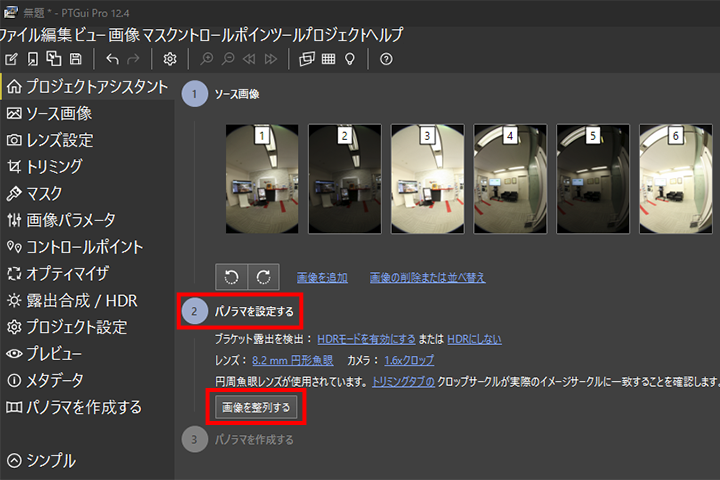
Task: Open the プレビュー sidebar tab
Action: pyautogui.click(x=45, y=354)
